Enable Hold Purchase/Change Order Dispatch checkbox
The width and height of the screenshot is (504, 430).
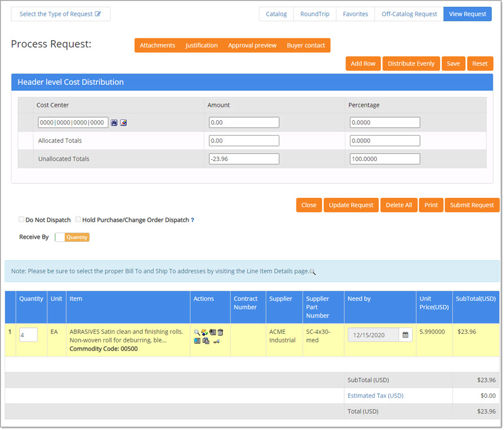(78, 219)
